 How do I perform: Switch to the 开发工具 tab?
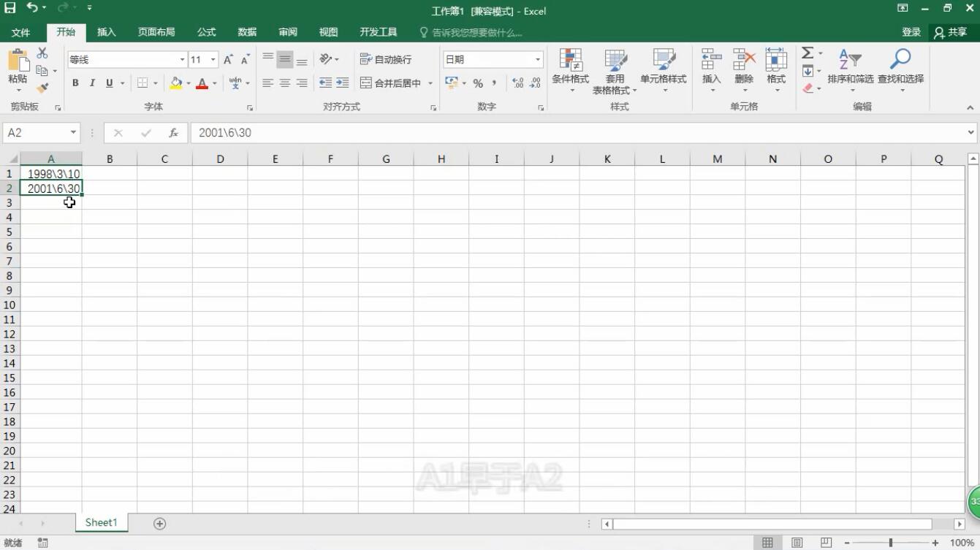click(379, 32)
